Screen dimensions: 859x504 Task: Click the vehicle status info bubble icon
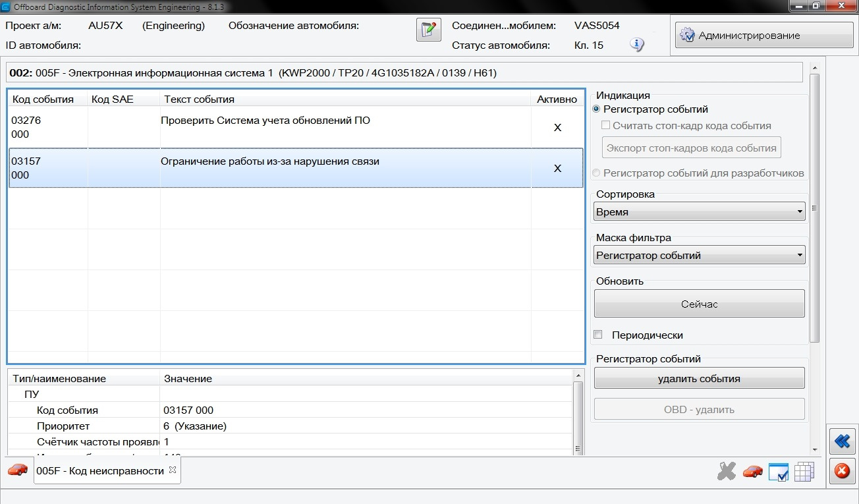[x=636, y=45]
